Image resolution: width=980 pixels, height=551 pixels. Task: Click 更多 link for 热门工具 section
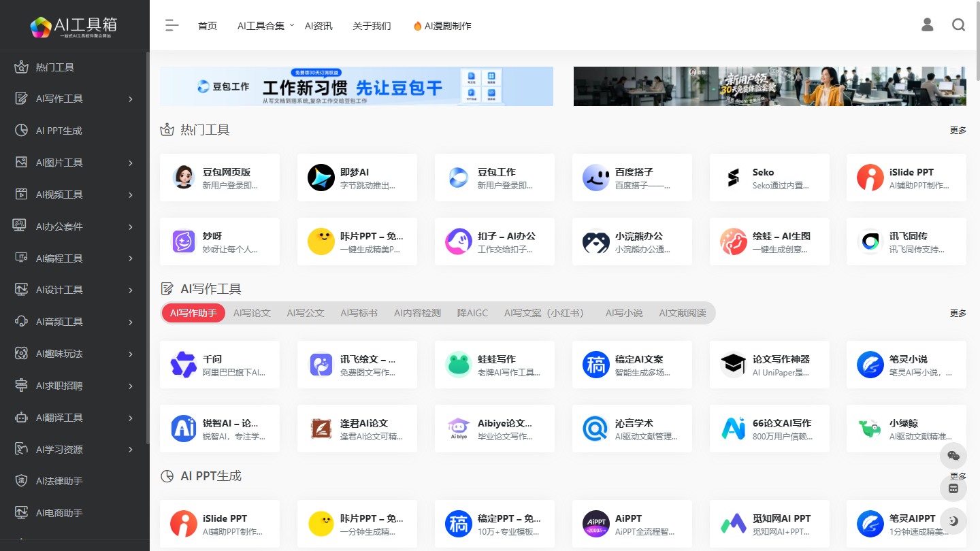958,130
